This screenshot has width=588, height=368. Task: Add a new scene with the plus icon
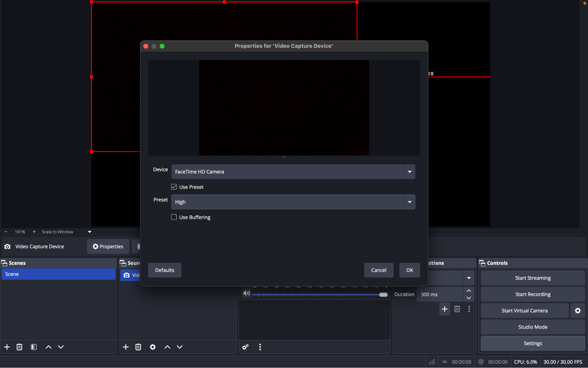click(x=7, y=347)
